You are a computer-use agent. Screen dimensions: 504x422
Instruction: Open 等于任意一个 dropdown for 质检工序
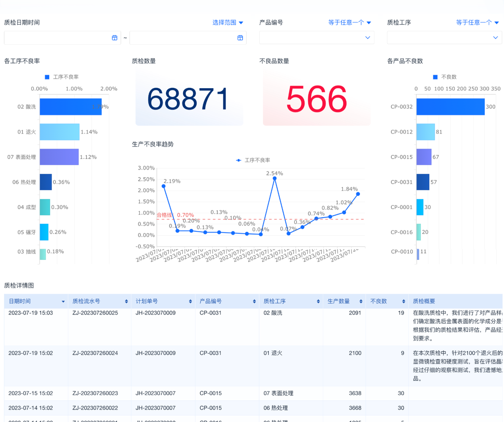[478, 23]
